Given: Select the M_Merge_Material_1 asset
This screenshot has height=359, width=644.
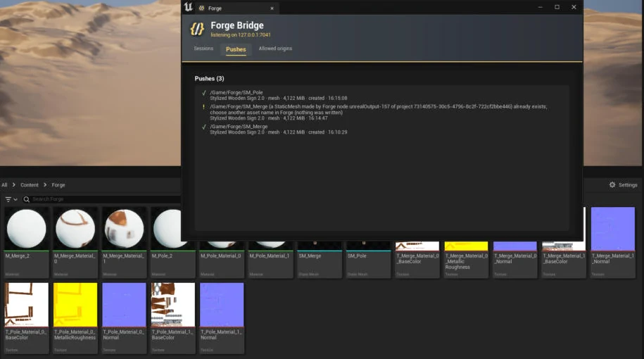Looking at the screenshot, I should [124, 242].
